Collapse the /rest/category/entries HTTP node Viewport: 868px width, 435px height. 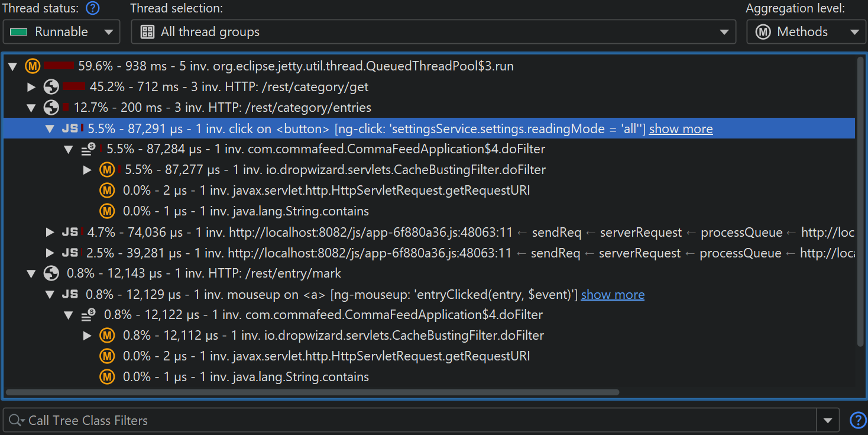click(x=31, y=108)
